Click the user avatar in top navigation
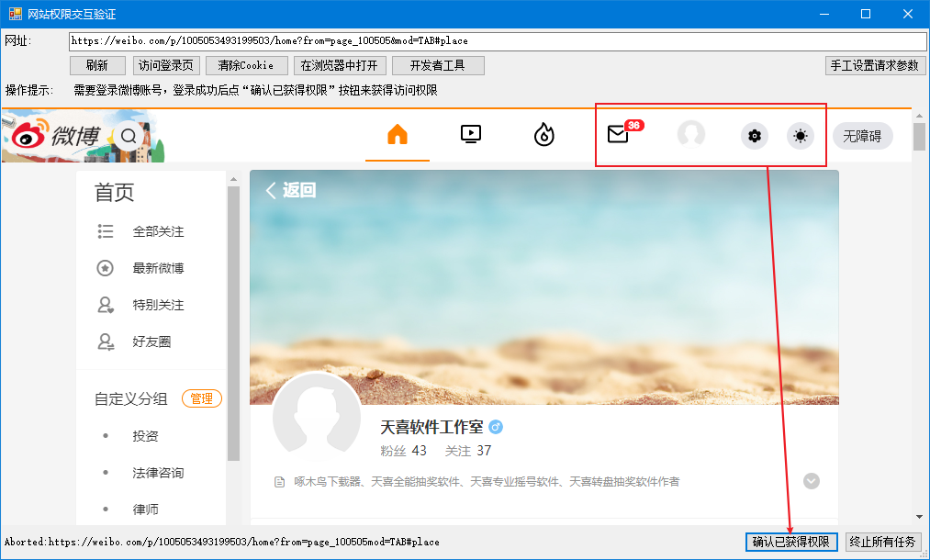Viewport: 930px width, 560px height. pyautogui.click(x=690, y=135)
